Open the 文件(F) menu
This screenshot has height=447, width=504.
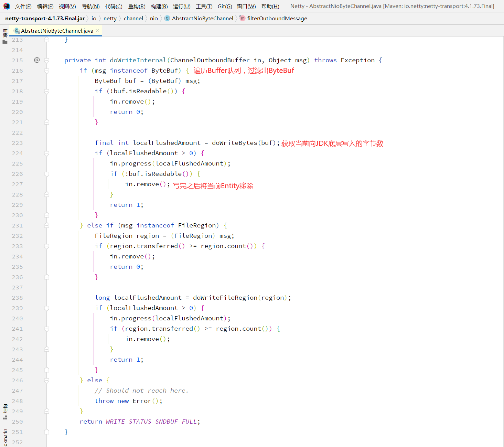(23, 6)
